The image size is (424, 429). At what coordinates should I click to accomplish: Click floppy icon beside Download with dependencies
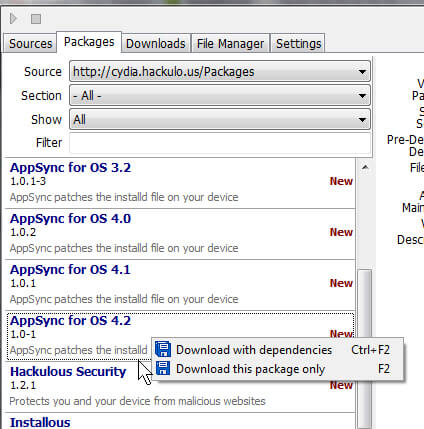163,349
